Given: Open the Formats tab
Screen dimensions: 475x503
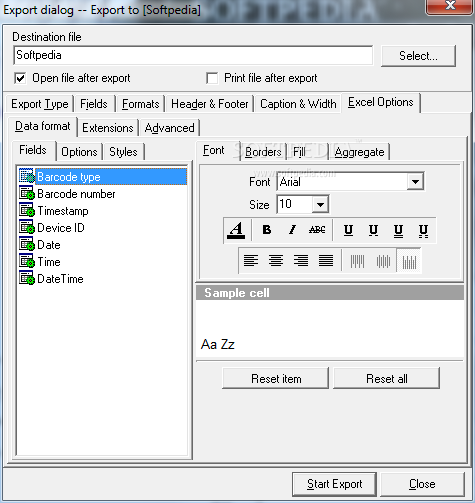Looking at the screenshot, I should pos(140,104).
